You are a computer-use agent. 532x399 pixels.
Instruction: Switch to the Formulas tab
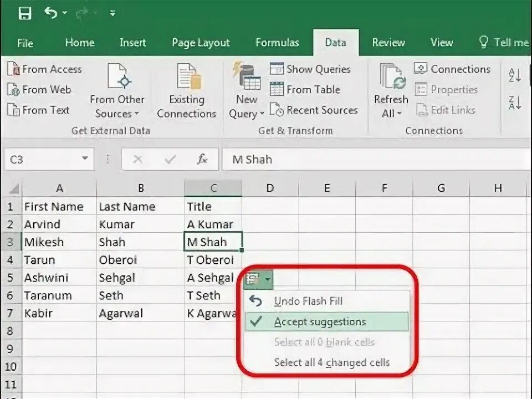(x=277, y=43)
